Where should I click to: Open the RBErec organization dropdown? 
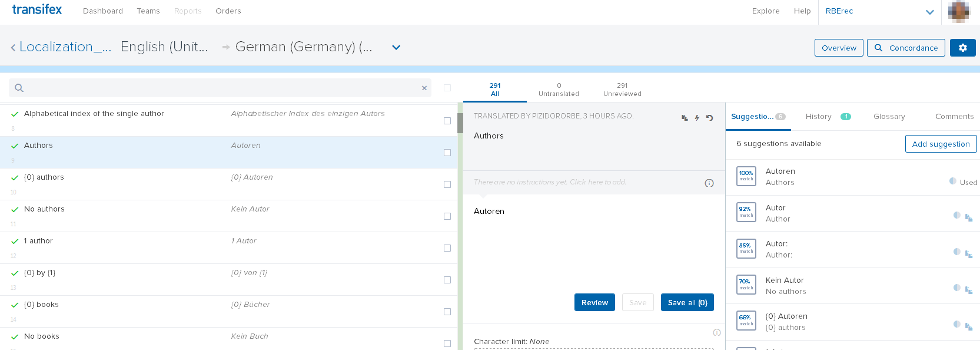[x=929, y=12]
